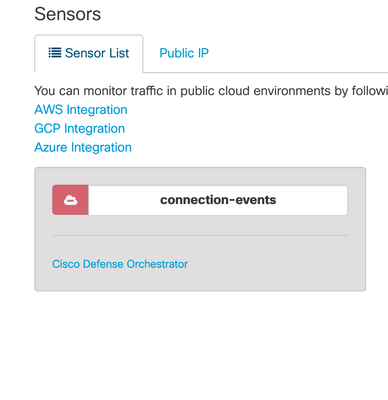The height and width of the screenshot is (400, 388).
Task: Open the GCP Integration link
Action: [80, 129]
